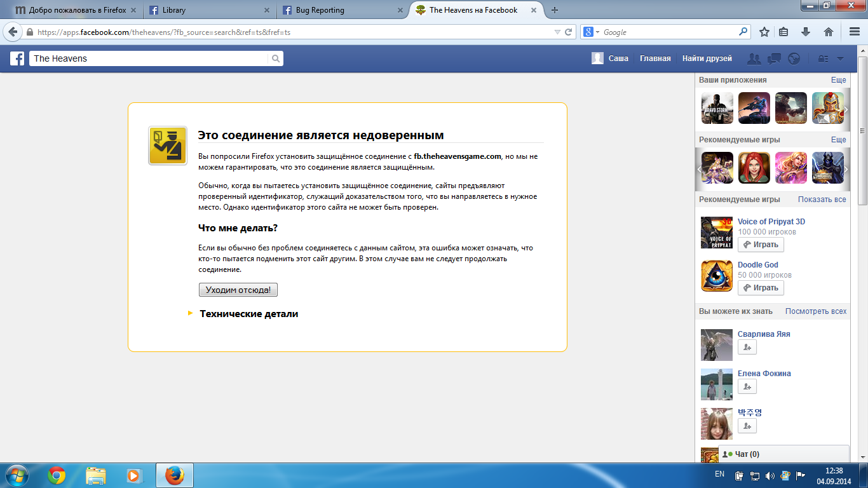Viewport: 868px width, 488px height.
Task: Go back using the Firefox back arrow
Action: tap(13, 32)
